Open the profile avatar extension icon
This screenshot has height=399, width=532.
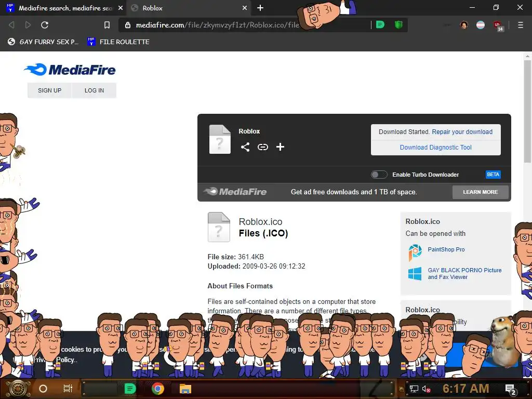tap(464, 25)
